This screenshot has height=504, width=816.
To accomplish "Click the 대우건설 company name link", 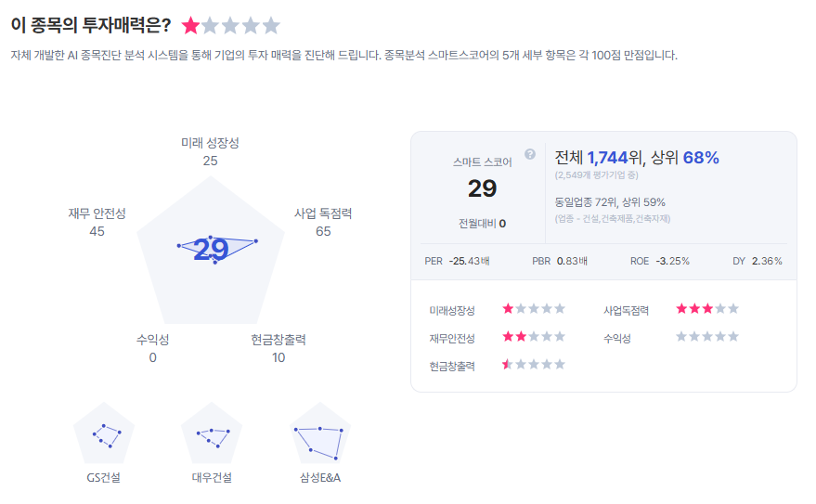I will click(212, 478).
